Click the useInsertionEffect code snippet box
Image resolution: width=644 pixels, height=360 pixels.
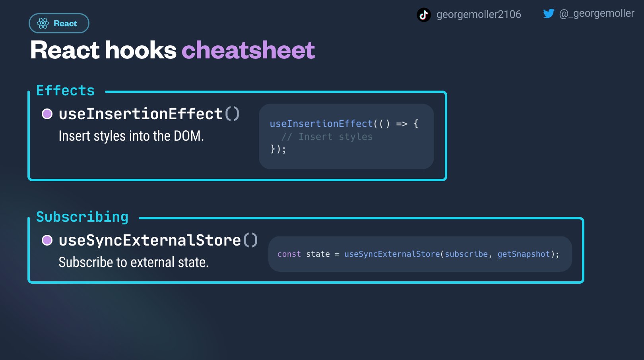346,136
